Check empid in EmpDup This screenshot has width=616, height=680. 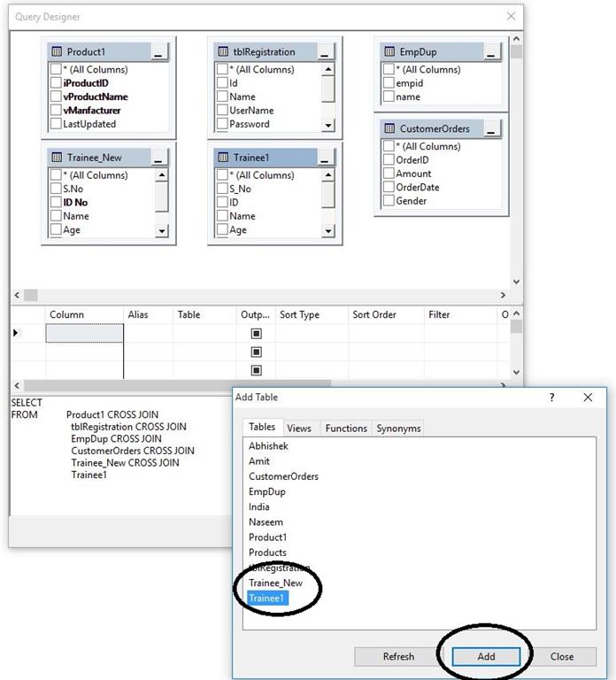tap(389, 83)
